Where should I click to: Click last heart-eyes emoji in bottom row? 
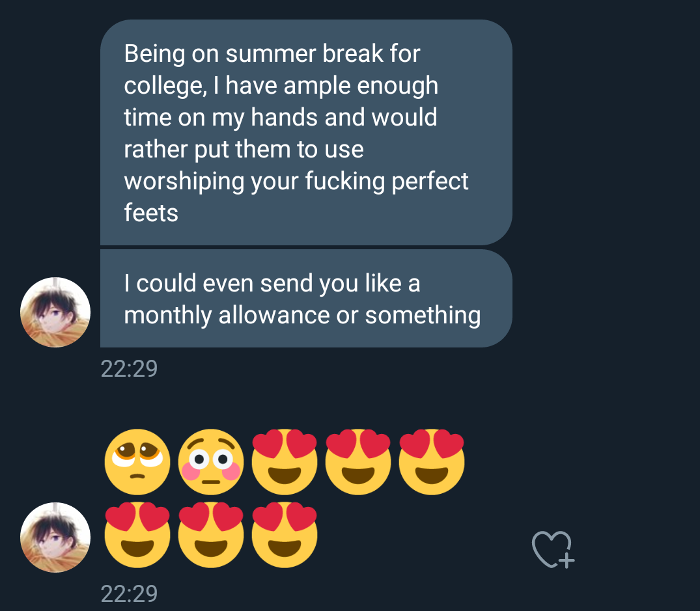285,536
